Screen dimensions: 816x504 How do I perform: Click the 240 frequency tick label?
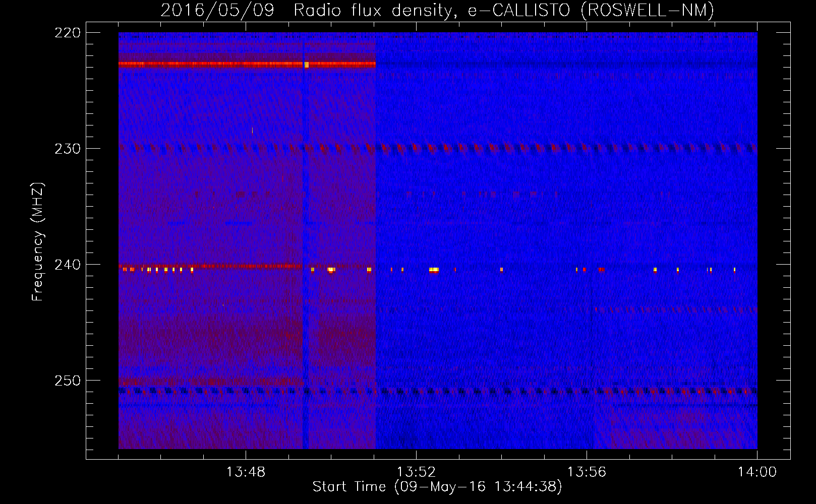coord(68,265)
